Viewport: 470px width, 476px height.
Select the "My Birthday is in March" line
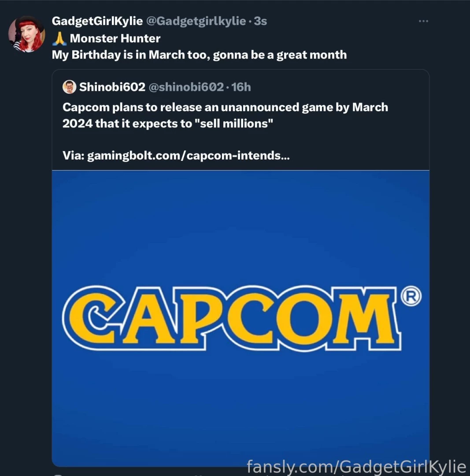pos(199,55)
